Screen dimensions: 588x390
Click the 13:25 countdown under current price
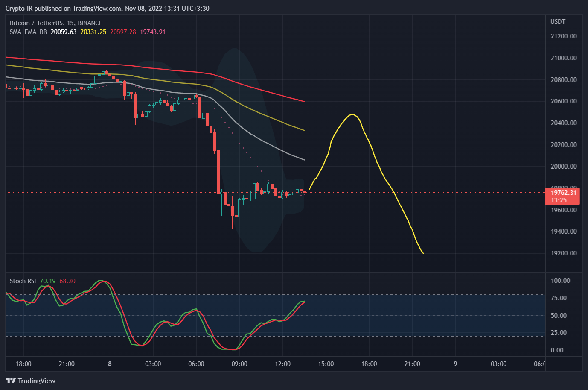559,200
